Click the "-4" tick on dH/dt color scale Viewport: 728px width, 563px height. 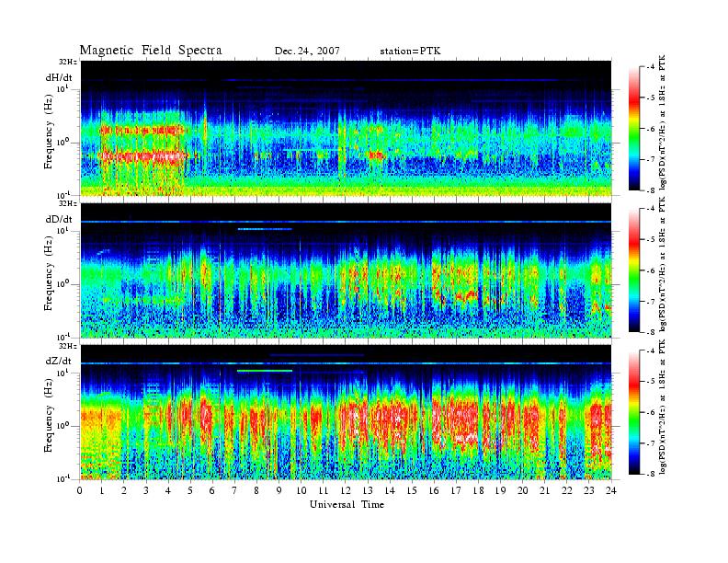[x=651, y=67]
